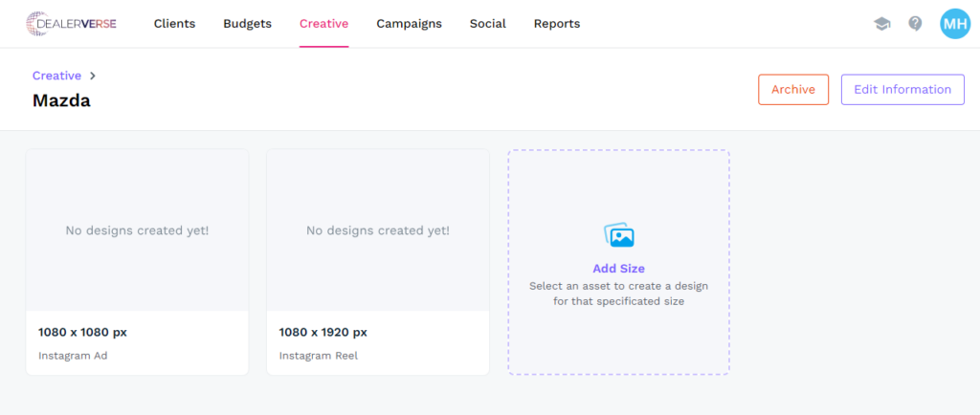Click the DealerVerse logo
This screenshot has width=980, height=415.
point(71,23)
